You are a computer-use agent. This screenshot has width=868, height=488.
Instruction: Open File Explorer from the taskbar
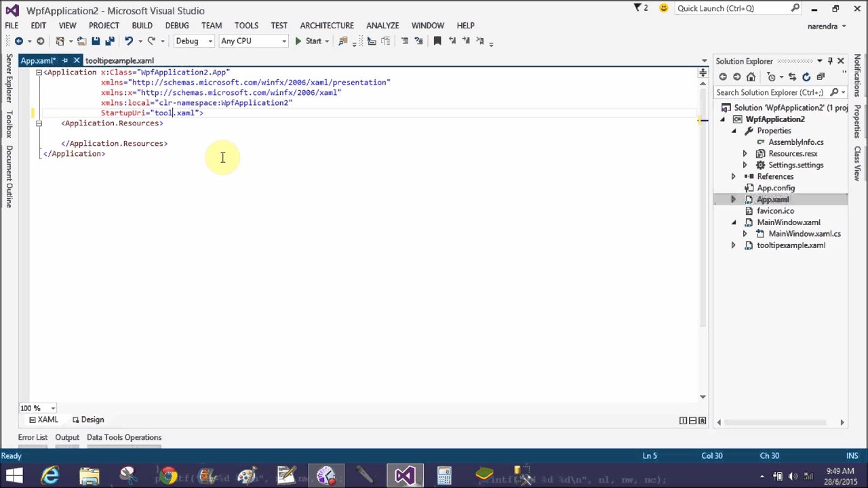click(x=90, y=476)
